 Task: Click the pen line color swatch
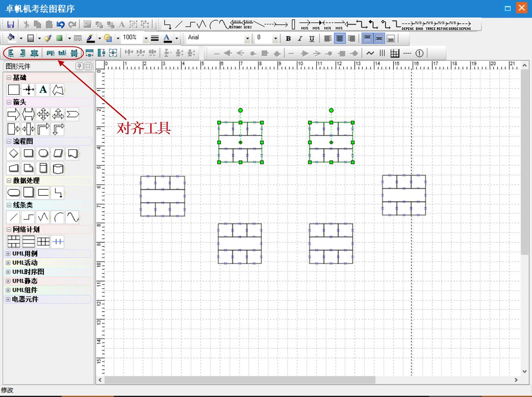[x=91, y=38]
